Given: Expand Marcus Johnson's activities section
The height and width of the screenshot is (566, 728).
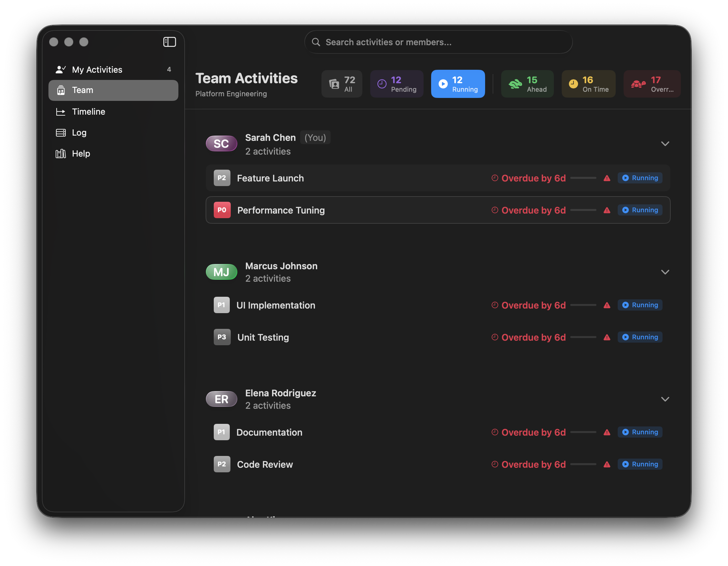Looking at the screenshot, I should point(665,272).
